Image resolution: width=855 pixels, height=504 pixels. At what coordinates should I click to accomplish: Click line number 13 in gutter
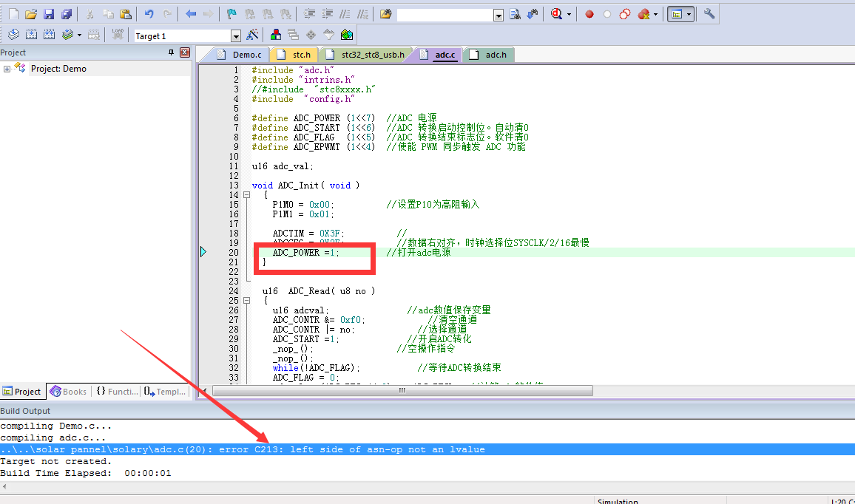coord(234,185)
